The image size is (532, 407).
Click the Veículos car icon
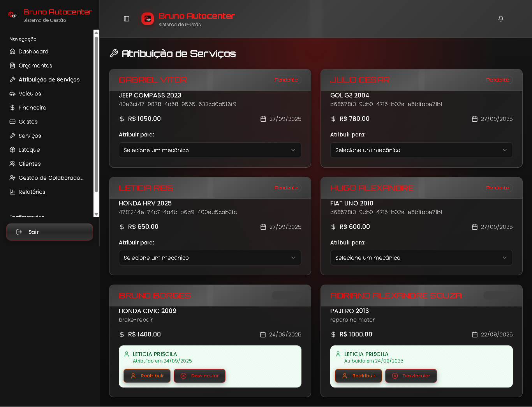(12, 94)
